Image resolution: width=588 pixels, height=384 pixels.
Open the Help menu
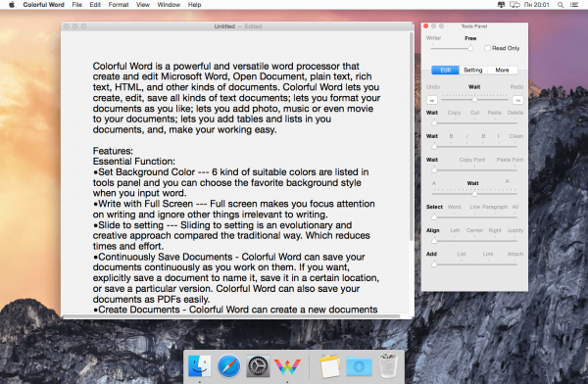tap(195, 5)
